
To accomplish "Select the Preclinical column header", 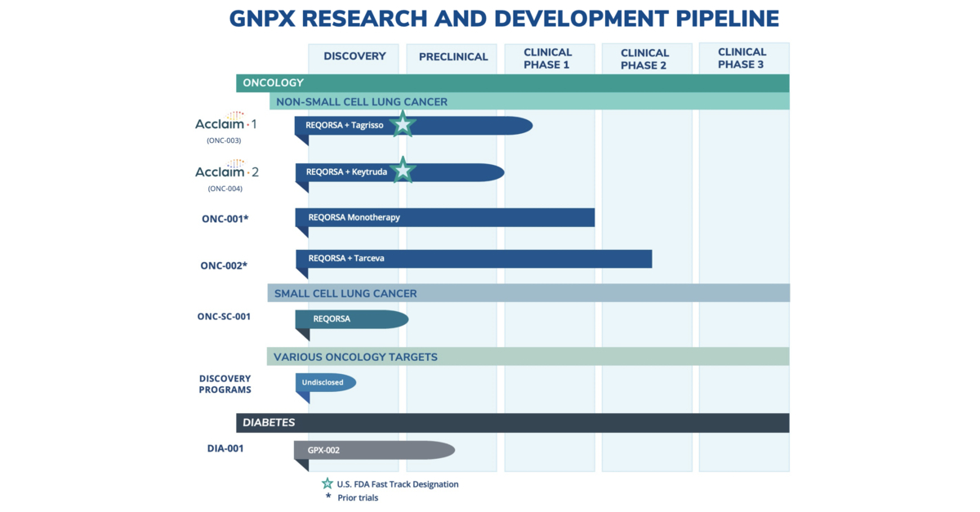I will [x=453, y=56].
